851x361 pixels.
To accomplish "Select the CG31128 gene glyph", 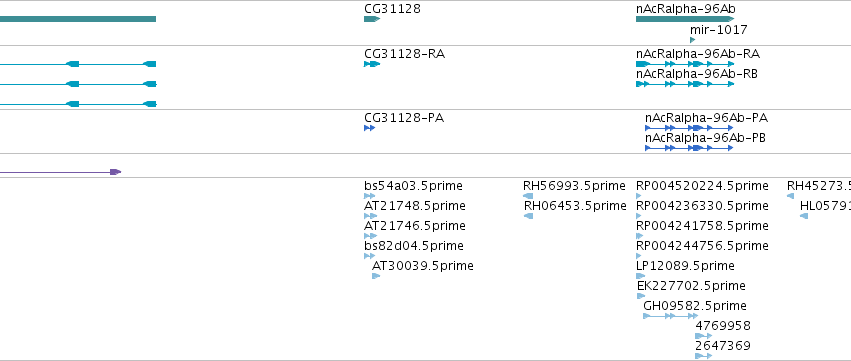I will 372,19.
